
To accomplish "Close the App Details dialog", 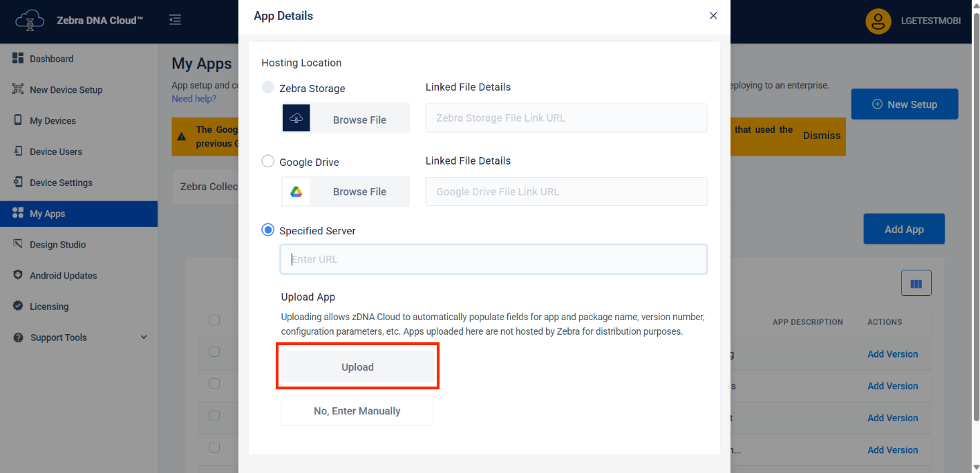I will [x=713, y=16].
